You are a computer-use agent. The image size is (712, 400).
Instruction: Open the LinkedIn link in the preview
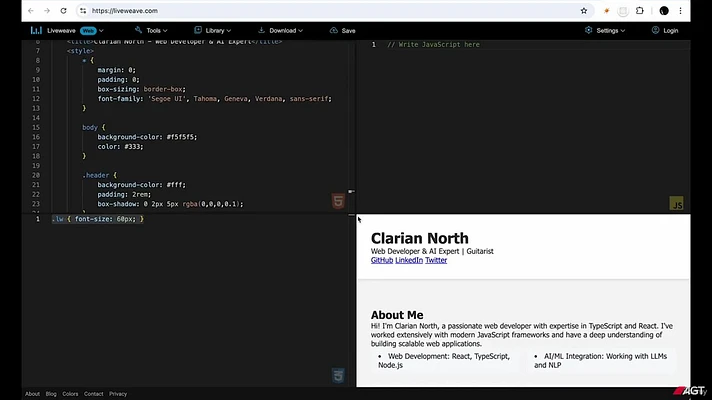coord(409,260)
